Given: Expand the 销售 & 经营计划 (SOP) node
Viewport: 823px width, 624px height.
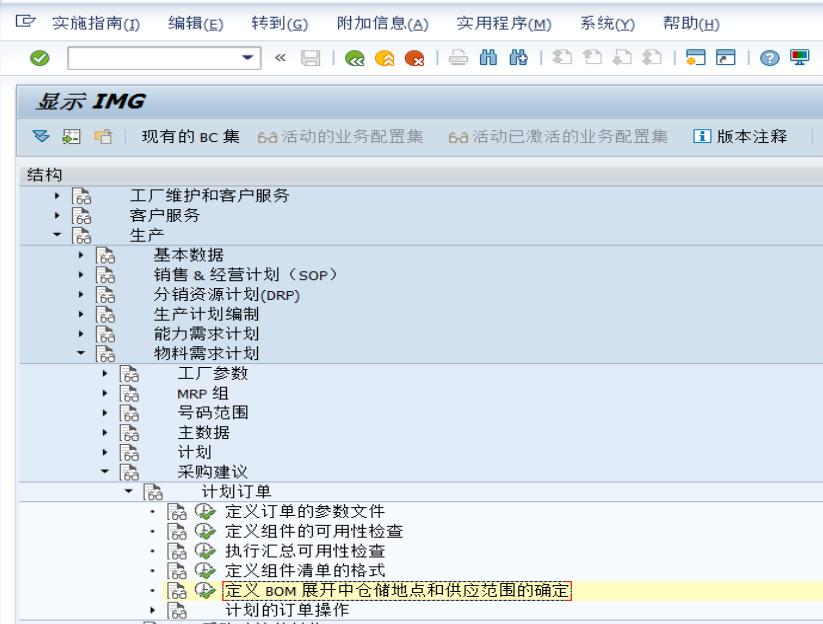Looking at the screenshot, I should tap(81, 275).
